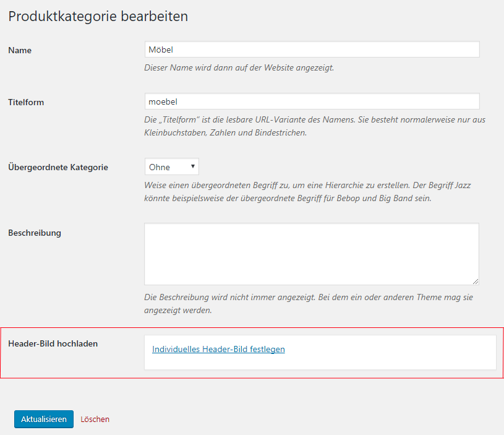Image resolution: width=504 pixels, height=435 pixels.
Task: Click inside the Beschreibung text area
Action: coord(312,254)
